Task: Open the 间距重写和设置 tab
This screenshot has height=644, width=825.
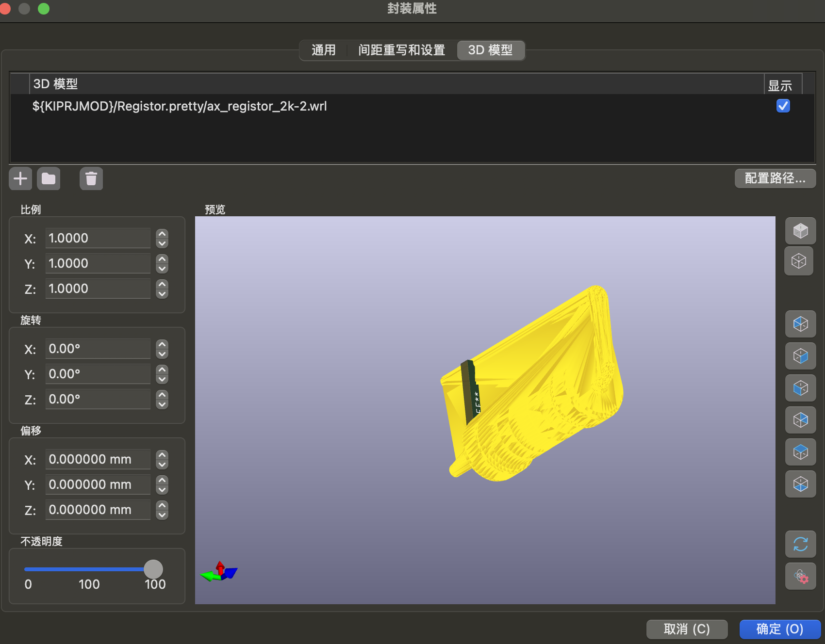Action: click(402, 50)
